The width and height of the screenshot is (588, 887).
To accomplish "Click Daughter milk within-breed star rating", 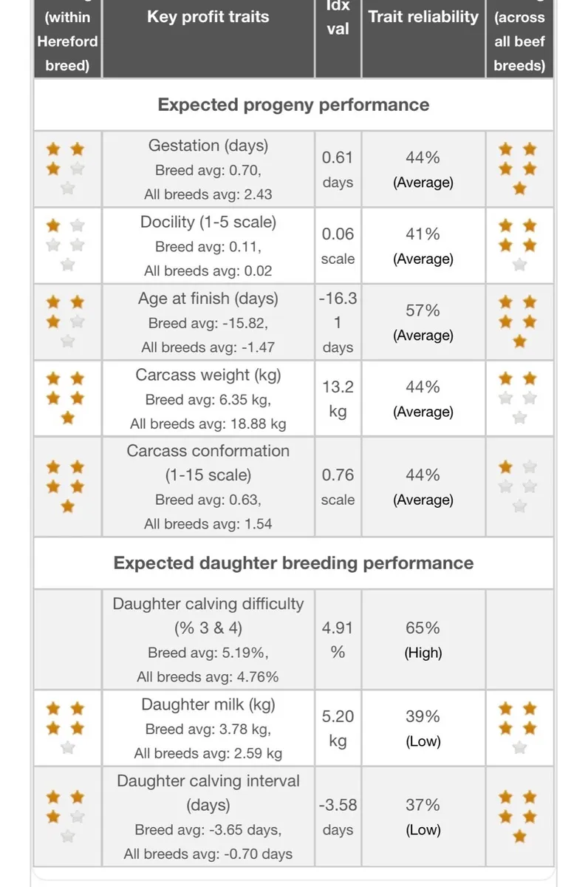I will (66, 728).
